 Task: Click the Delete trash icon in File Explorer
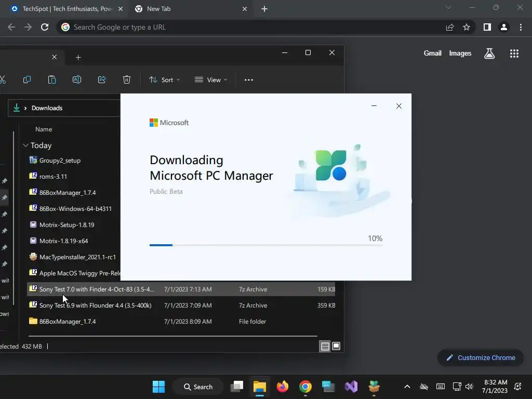coord(127,79)
